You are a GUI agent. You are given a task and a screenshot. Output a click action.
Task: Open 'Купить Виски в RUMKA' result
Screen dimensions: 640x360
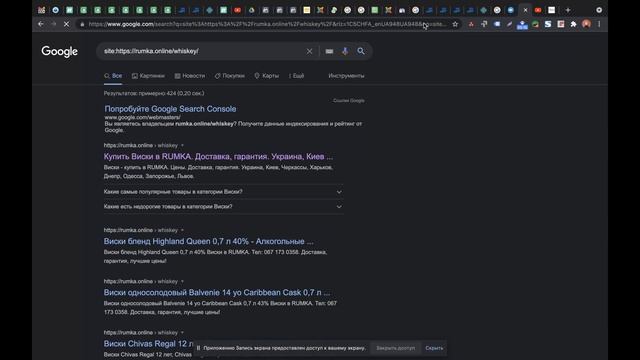(218, 156)
